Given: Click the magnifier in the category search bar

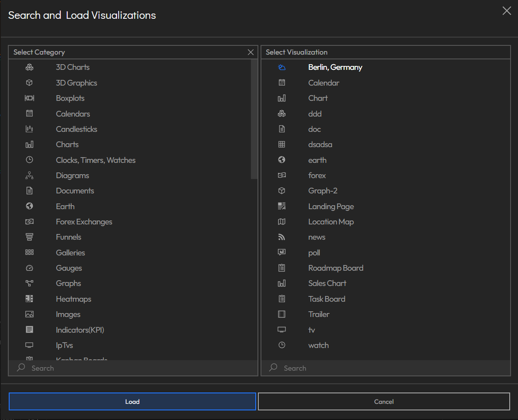Looking at the screenshot, I should [20, 368].
